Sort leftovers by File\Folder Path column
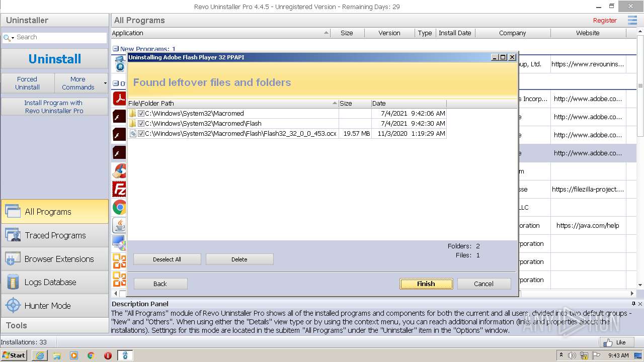This screenshot has width=644, height=362. click(x=233, y=104)
